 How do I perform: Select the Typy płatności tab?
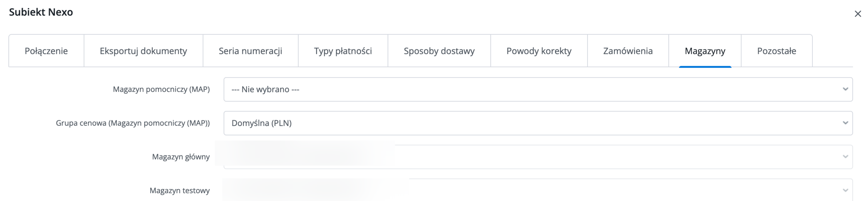[x=343, y=51]
